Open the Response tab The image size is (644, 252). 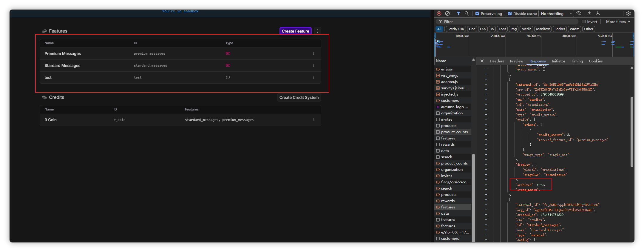[x=537, y=61]
